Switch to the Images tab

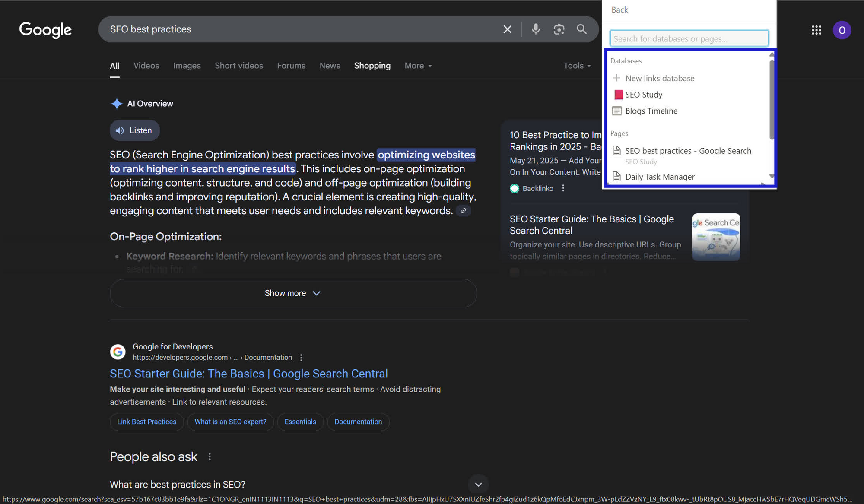tap(187, 66)
